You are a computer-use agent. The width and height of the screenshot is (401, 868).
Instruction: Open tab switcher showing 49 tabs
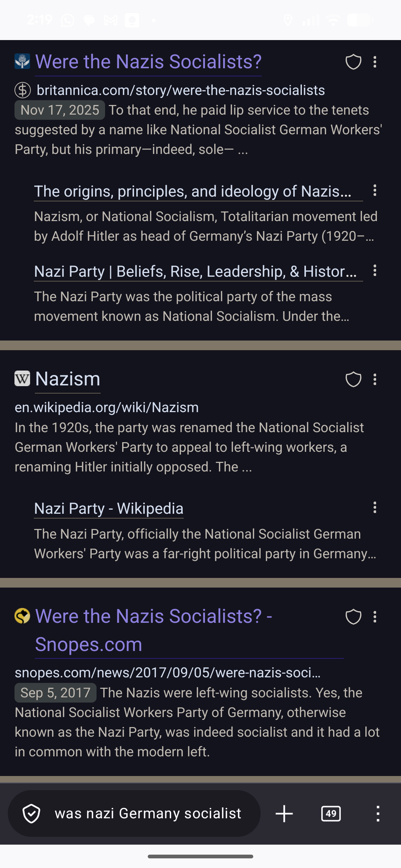[x=331, y=813]
